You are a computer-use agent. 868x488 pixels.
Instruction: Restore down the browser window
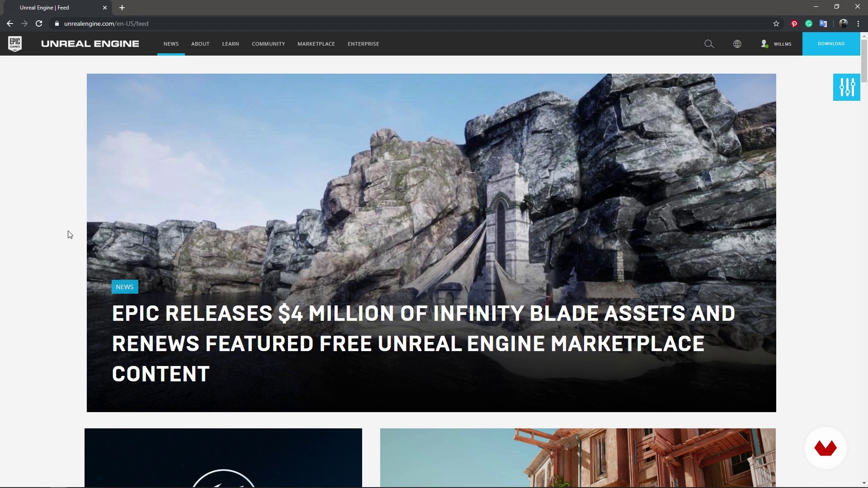[x=837, y=7]
